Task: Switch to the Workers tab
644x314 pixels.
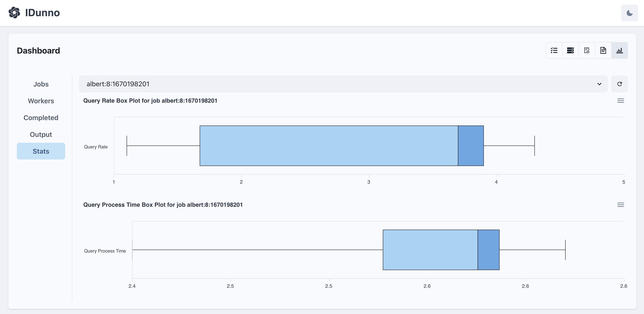Action: pos(41,101)
